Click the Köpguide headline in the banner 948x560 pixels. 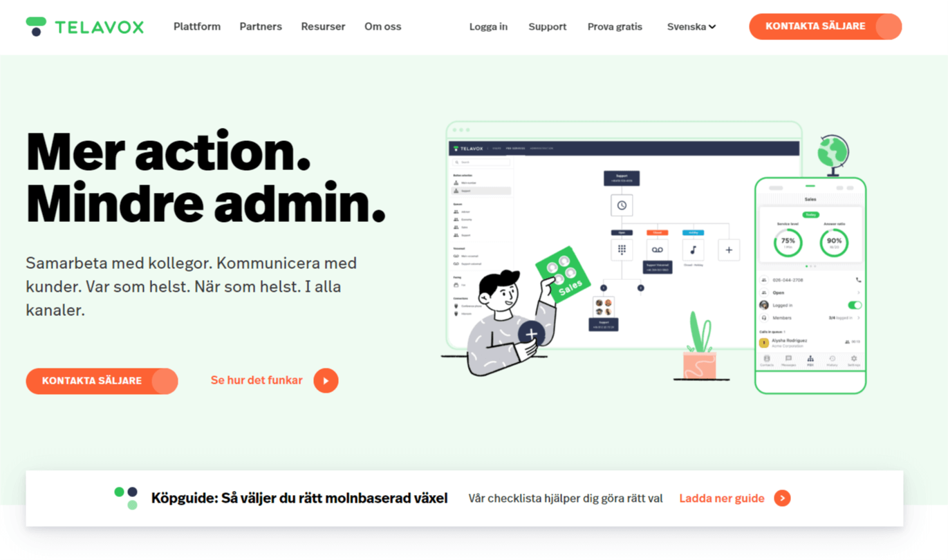pos(299,498)
